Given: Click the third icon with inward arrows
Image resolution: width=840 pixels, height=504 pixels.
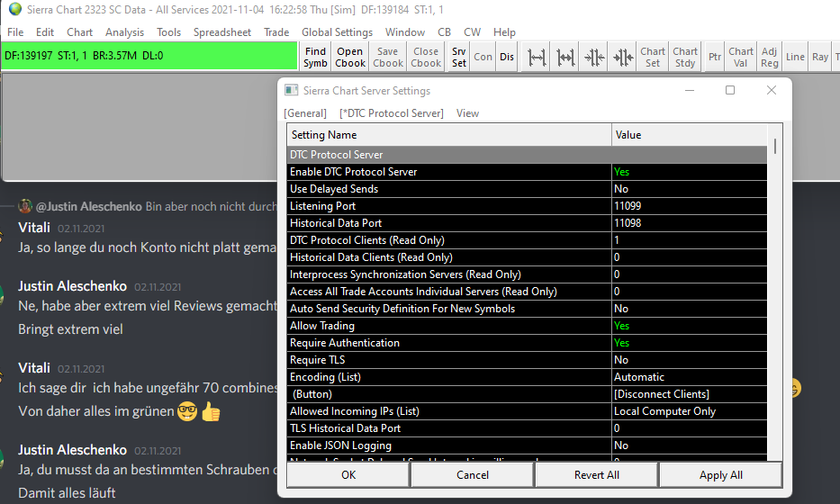Looking at the screenshot, I should 594,57.
